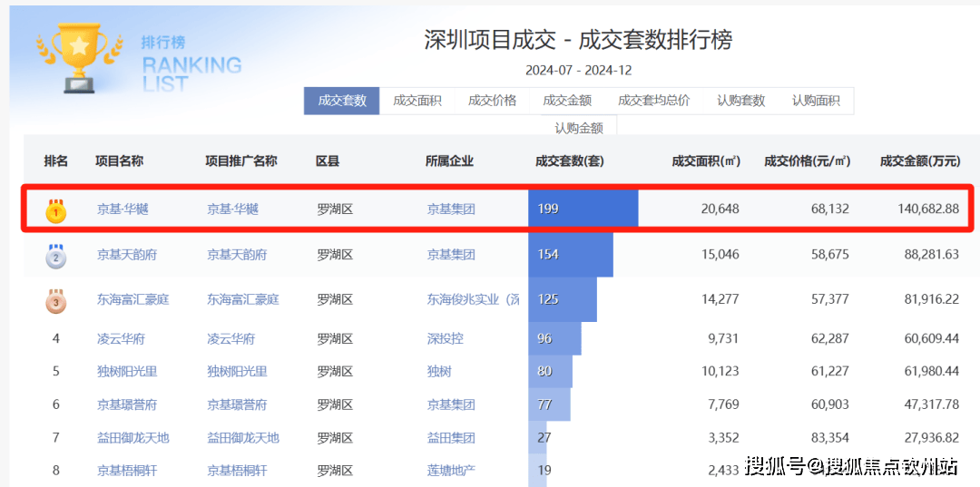Open 京基集团 link in the 京基·华樾 row

[451, 209]
